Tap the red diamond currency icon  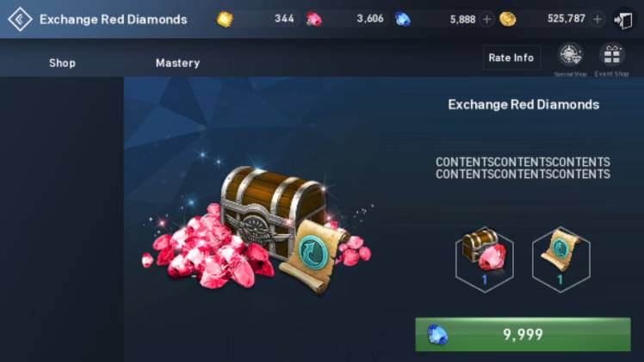pos(314,19)
